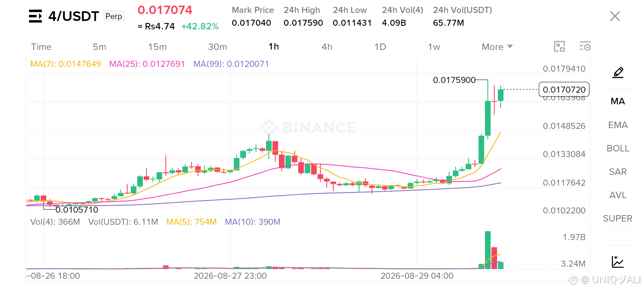The image size is (644, 290).
Task: Click the MA(25) value label
Action: click(147, 64)
